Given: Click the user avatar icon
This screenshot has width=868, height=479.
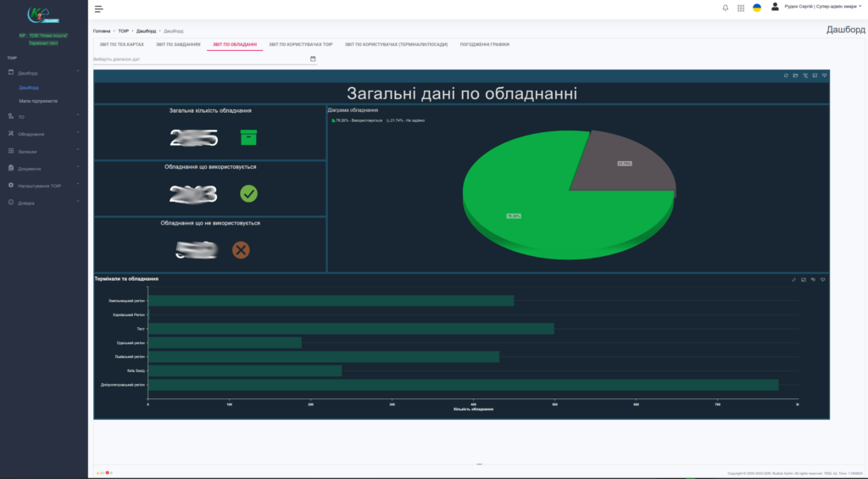Looking at the screenshot, I should [775, 7].
